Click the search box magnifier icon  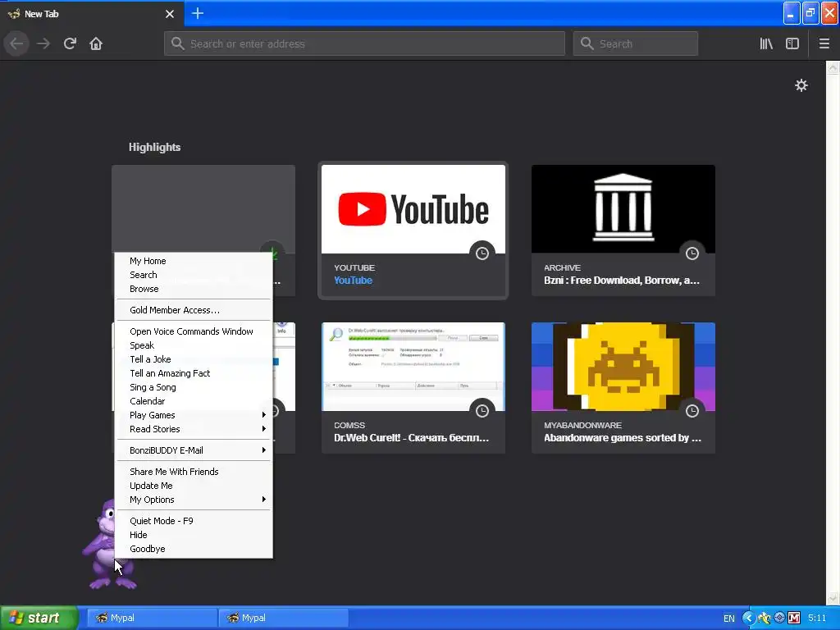[587, 43]
